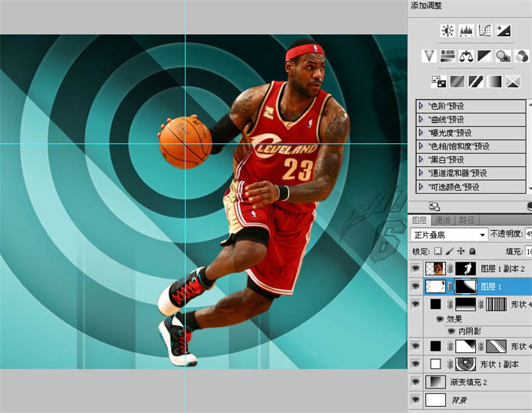Switch to the 图层 tab
The height and width of the screenshot is (413, 532).
419,220
